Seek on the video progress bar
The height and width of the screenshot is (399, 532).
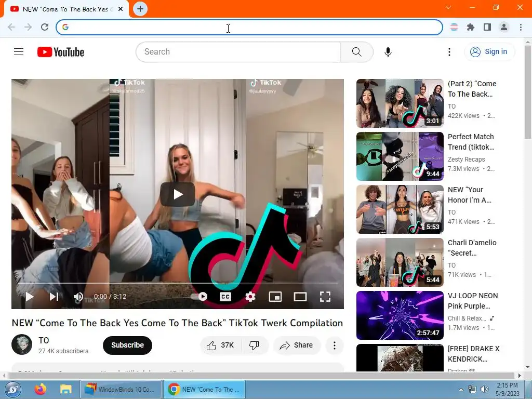(x=178, y=283)
